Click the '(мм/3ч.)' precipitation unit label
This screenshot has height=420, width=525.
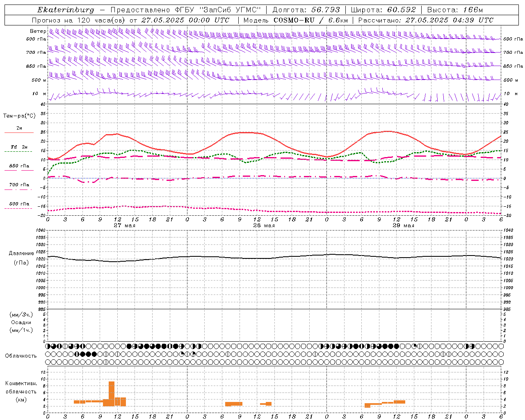21,315
